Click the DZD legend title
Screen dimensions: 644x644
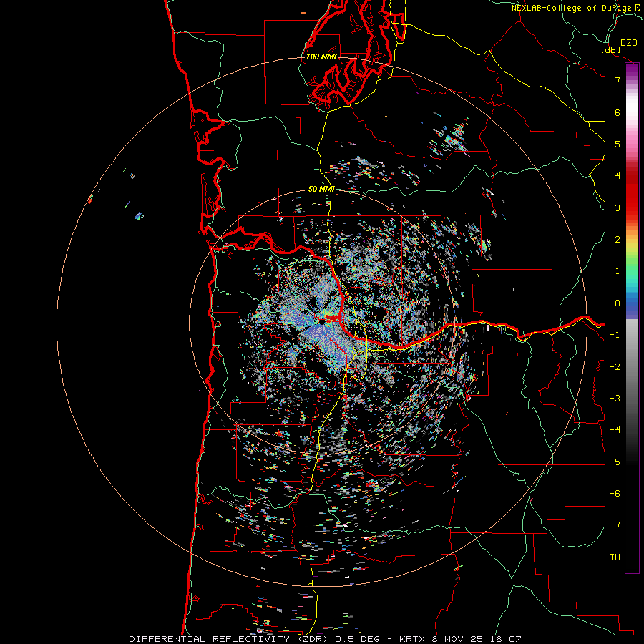pyautogui.click(x=629, y=43)
